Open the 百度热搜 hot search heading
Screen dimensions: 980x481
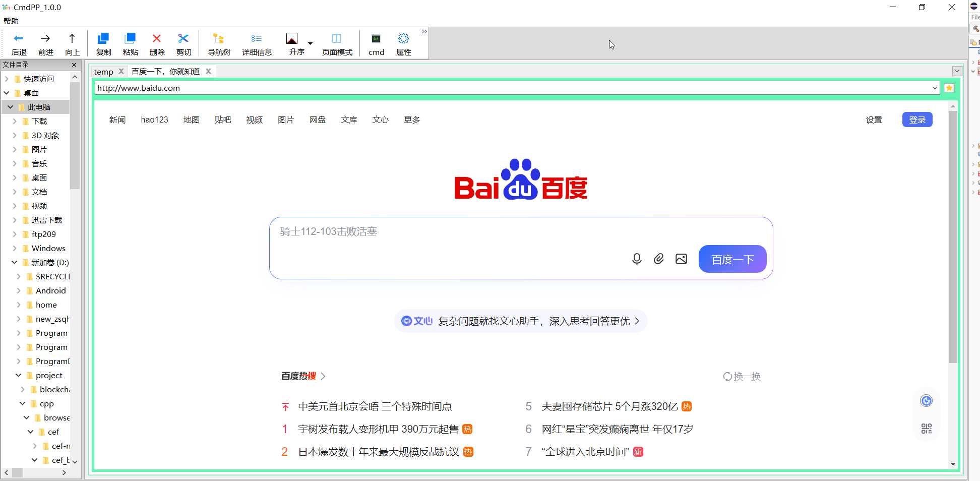point(303,376)
